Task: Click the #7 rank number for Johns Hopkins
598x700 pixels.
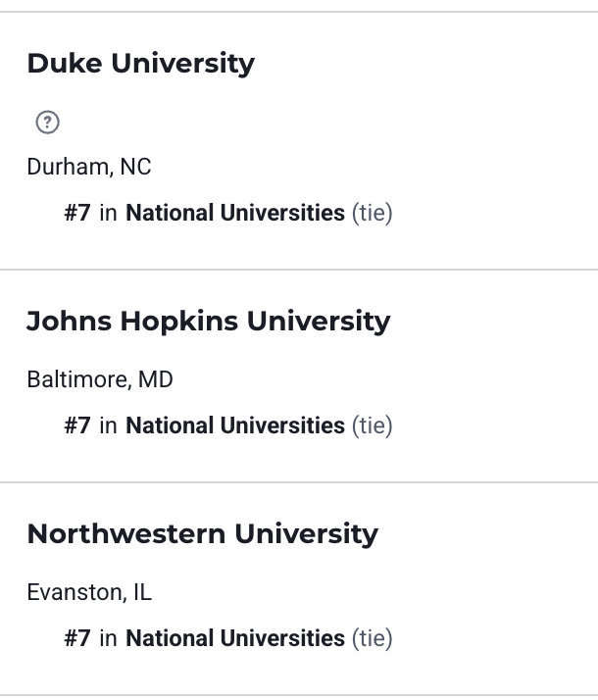Action: 77,425
